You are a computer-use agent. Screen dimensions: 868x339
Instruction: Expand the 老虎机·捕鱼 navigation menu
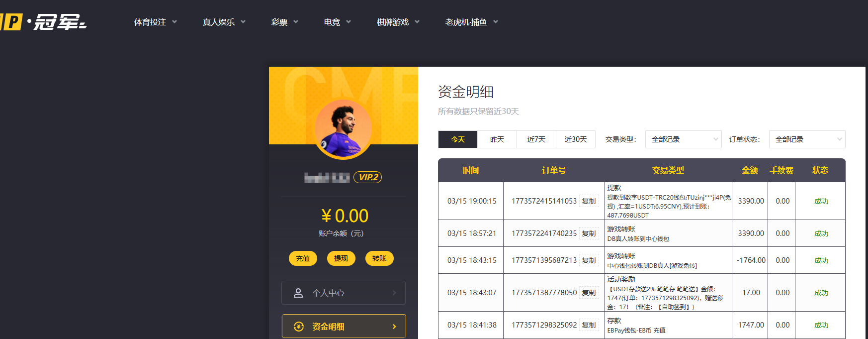472,22
